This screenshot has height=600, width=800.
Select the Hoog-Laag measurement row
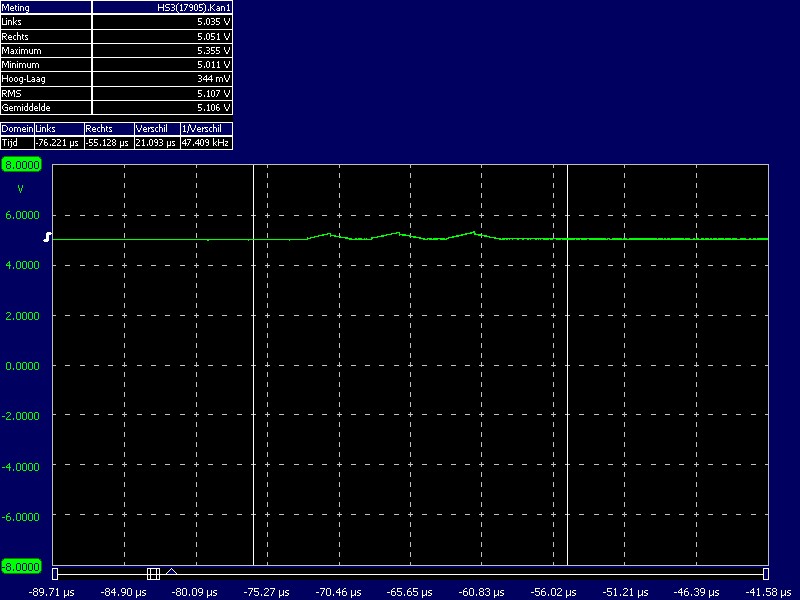tap(116, 78)
